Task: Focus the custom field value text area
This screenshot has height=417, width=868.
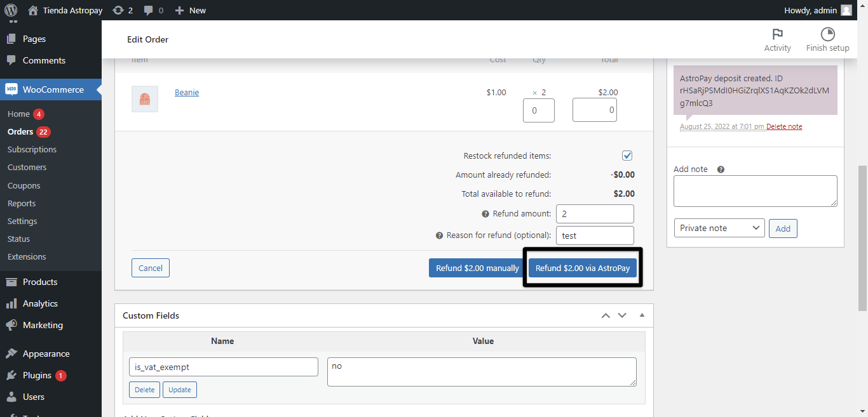Action: pos(482,372)
